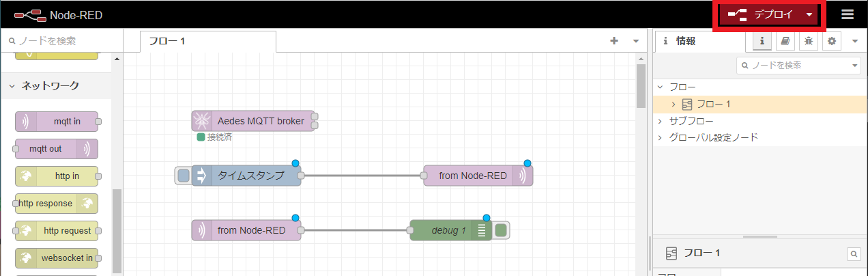Click the 接続済 status text
The width and height of the screenshot is (868, 276).
coord(219,137)
